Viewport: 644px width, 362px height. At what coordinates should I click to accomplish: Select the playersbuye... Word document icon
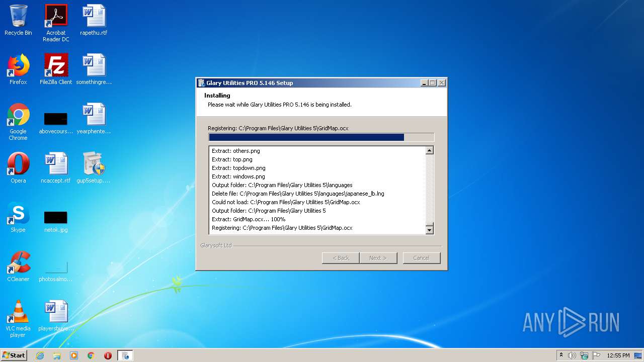(56, 316)
